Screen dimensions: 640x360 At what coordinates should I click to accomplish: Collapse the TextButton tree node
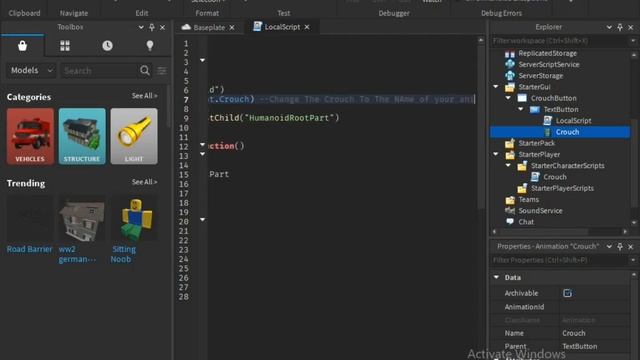click(x=521, y=109)
